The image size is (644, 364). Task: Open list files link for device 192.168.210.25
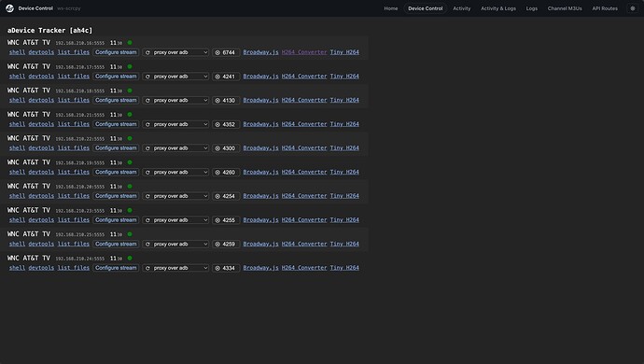pyautogui.click(x=74, y=244)
